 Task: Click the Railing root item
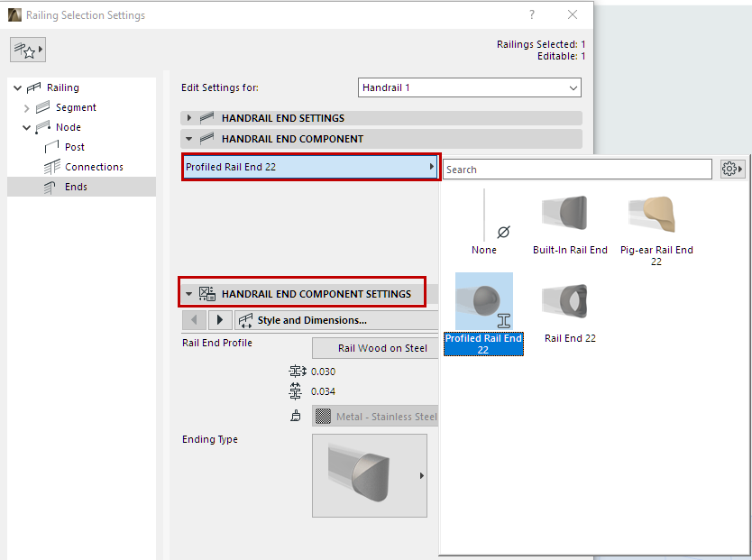(63, 87)
